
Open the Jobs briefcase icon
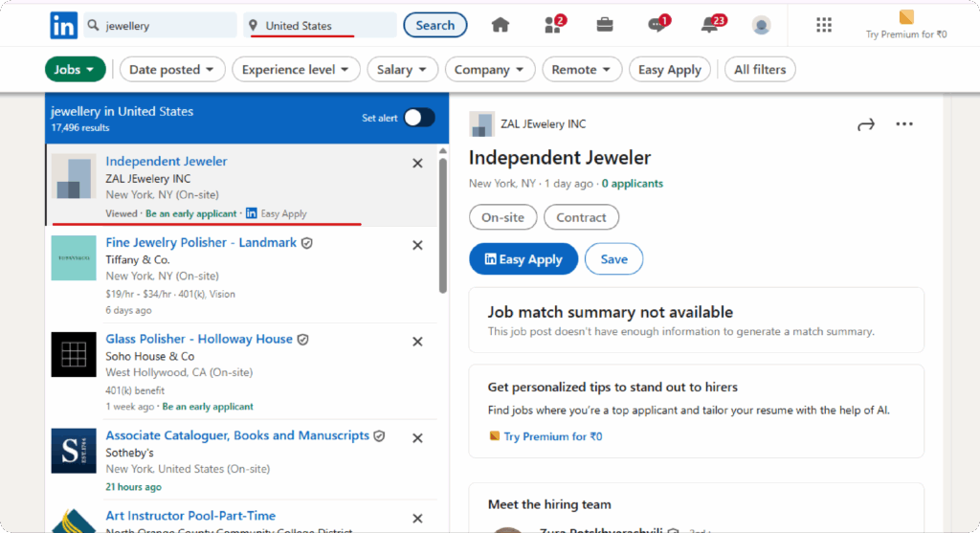(605, 25)
